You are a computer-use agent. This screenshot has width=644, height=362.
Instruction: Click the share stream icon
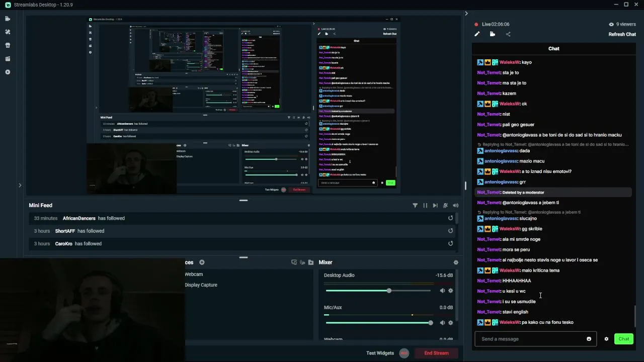[508, 34]
